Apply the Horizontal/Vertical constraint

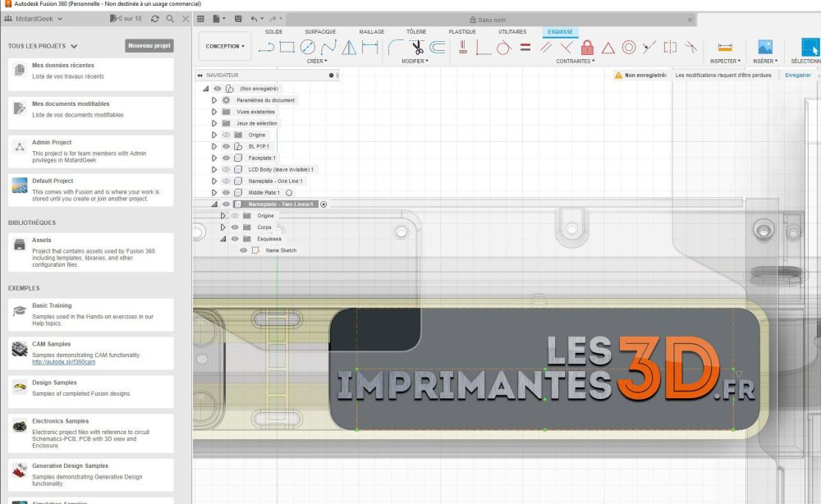[463, 48]
